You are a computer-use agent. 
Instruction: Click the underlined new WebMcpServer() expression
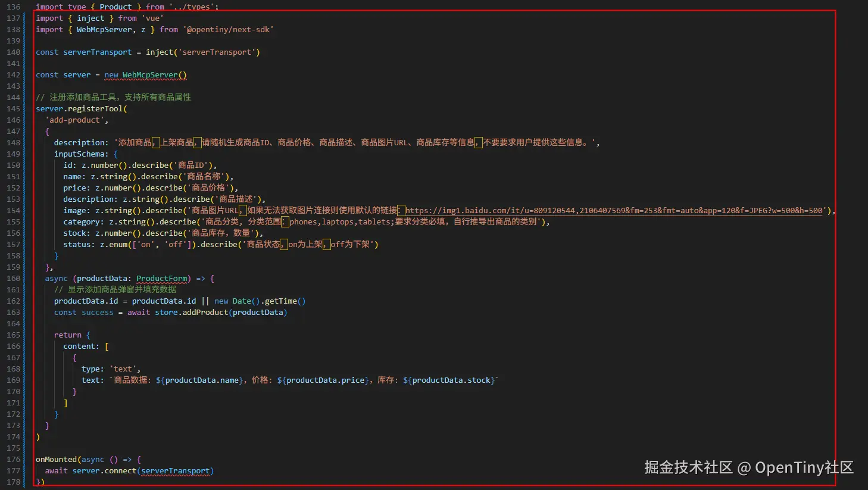146,75
